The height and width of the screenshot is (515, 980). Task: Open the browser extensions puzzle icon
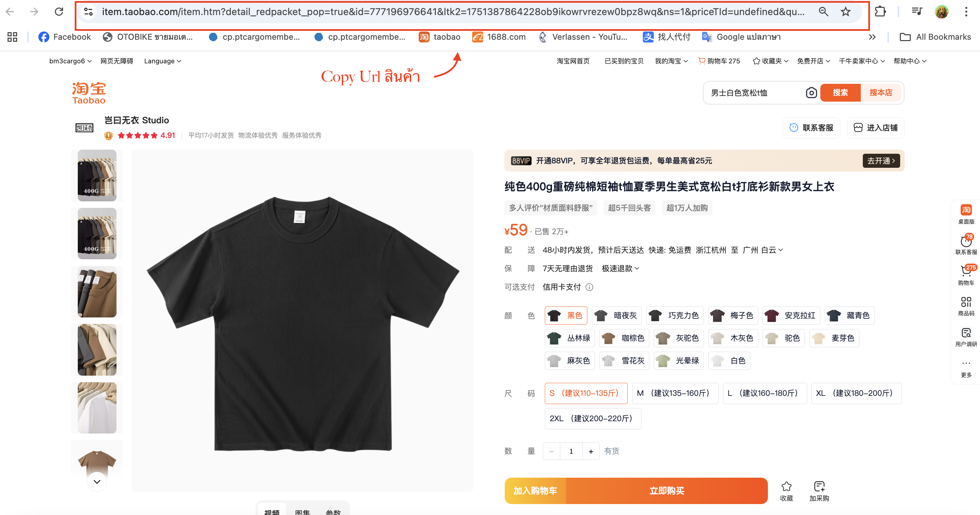[x=880, y=12]
